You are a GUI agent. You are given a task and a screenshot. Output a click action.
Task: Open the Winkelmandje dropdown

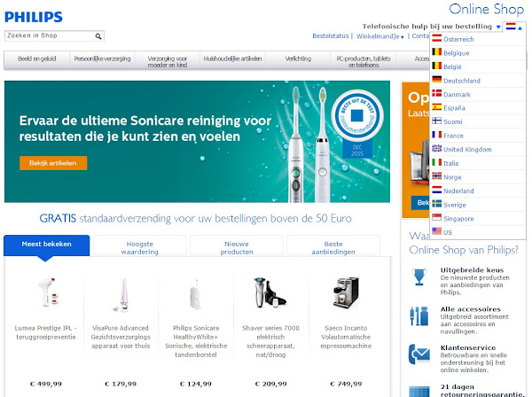pyautogui.click(x=380, y=36)
